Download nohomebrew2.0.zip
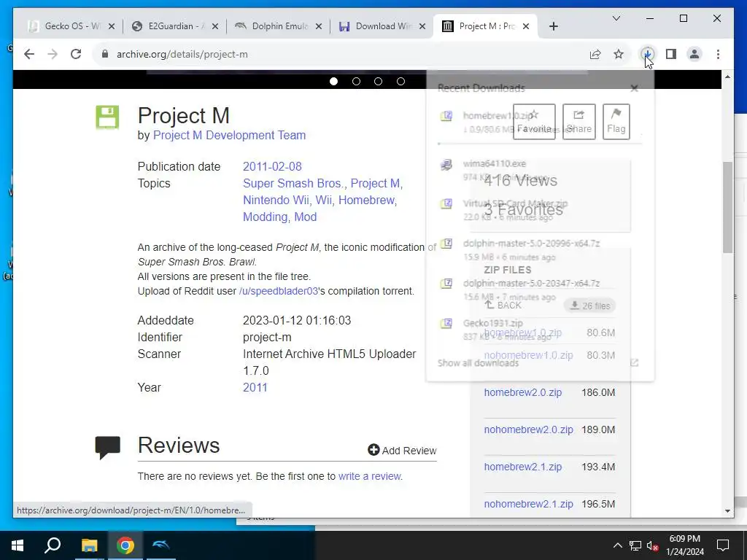The width and height of the screenshot is (747, 560). click(x=528, y=429)
